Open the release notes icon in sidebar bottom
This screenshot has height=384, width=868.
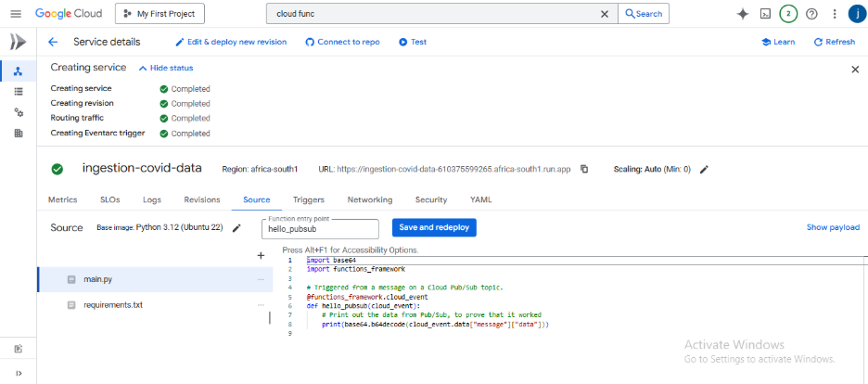pyautogui.click(x=19, y=349)
